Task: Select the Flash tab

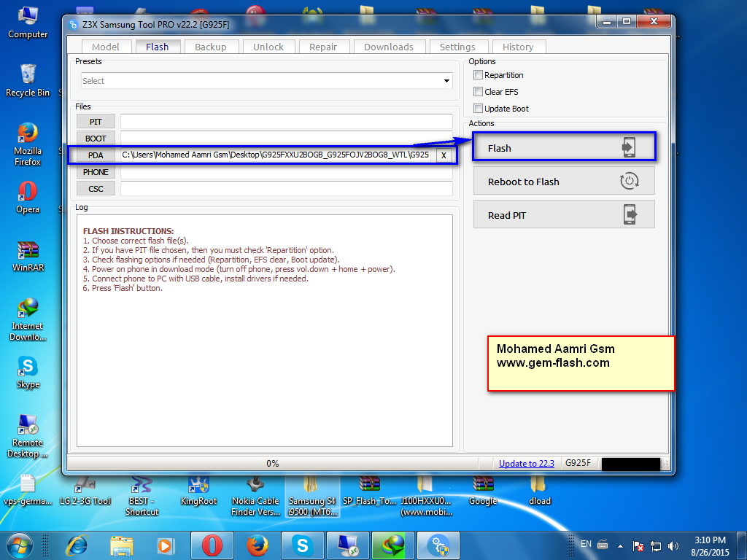Action: pos(158,47)
